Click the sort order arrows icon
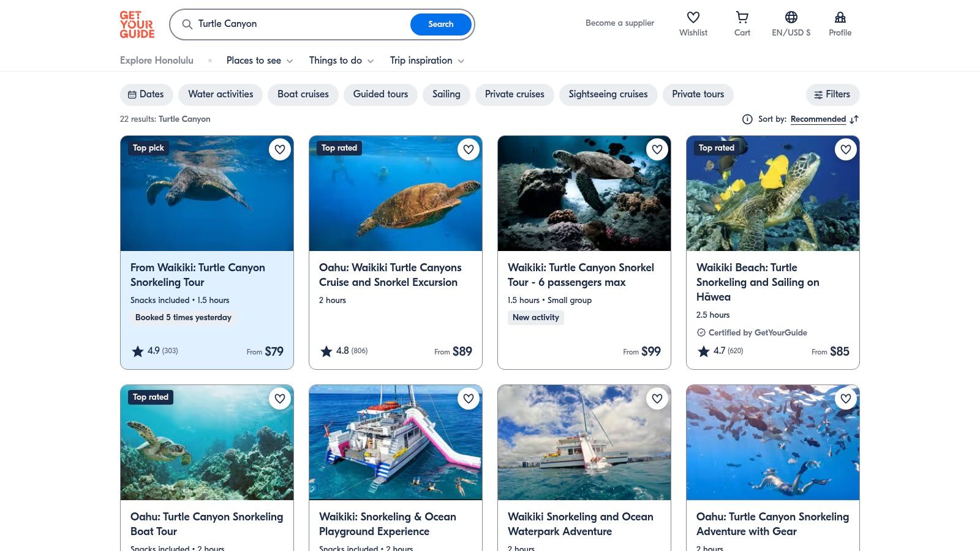Image resolution: width=980 pixels, height=551 pixels. coord(854,119)
